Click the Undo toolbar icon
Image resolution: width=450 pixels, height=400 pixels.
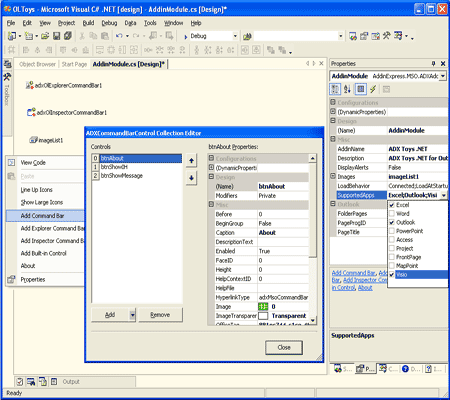(x=119, y=36)
